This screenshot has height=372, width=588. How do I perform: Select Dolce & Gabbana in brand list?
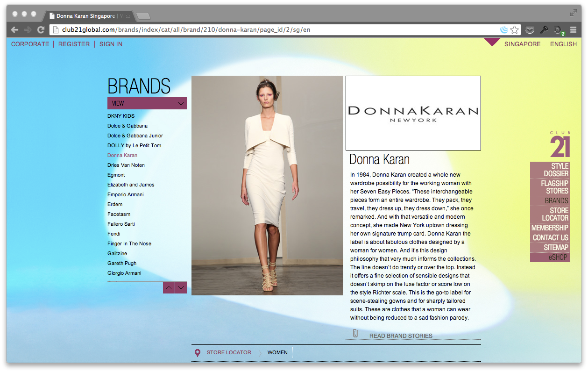coord(128,126)
